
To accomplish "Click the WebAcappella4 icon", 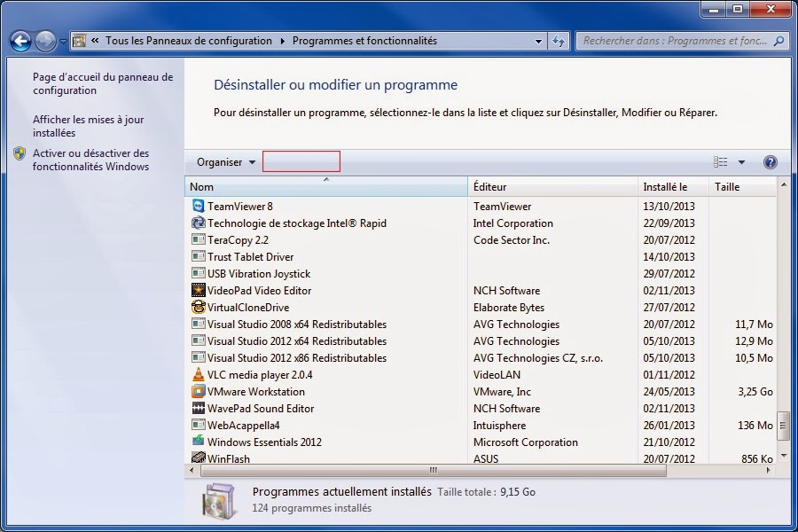I will pyautogui.click(x=198, y=425).
